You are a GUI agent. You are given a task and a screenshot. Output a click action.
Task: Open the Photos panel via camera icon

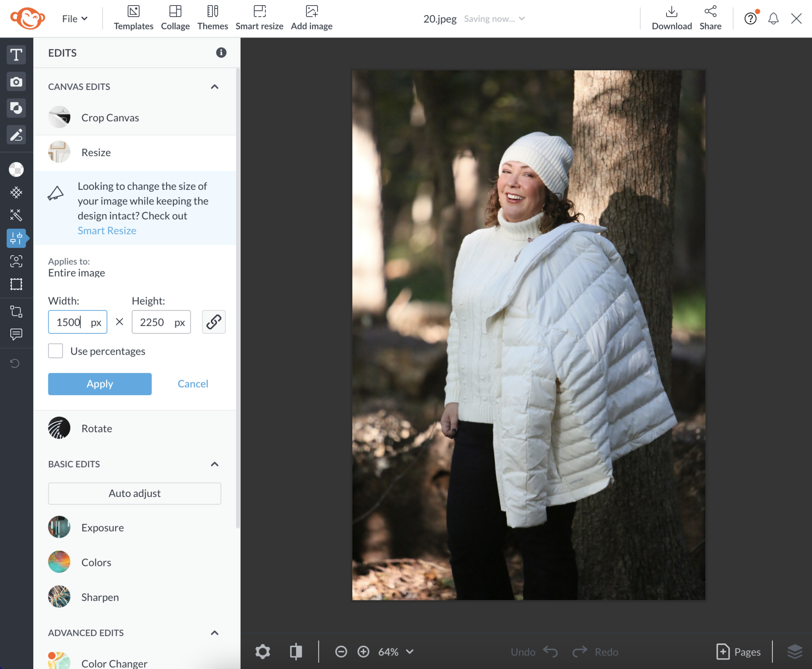[x=16, y=82]
